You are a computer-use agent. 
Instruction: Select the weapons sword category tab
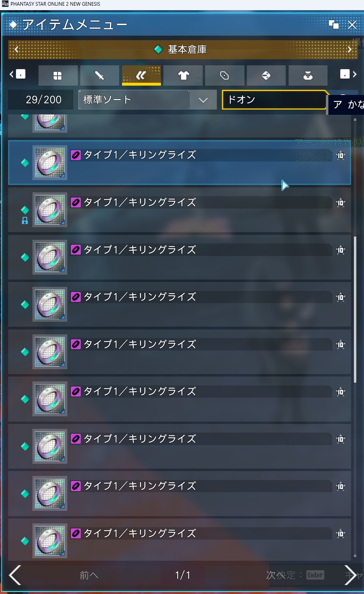click(99, 75)
